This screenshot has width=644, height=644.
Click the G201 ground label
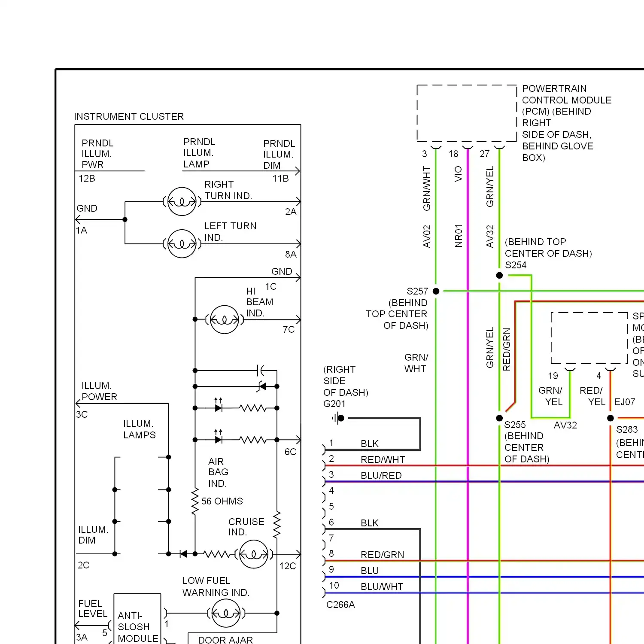(x=334, y=404)
